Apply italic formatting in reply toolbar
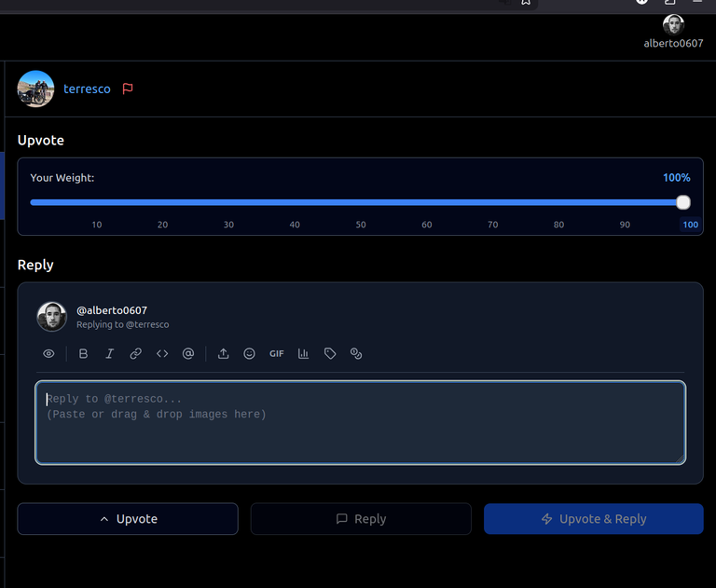Screen dimensions: 716x588 pos(110,354)
